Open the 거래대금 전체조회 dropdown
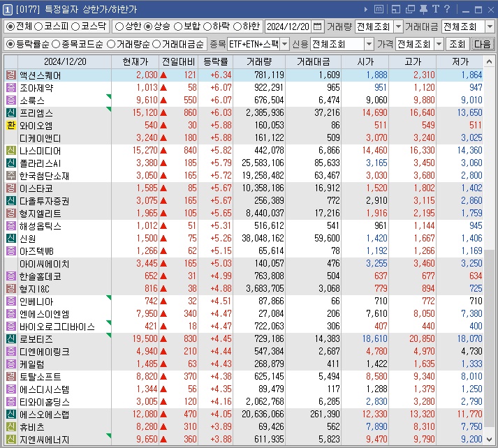This screenshot has height=448, width=498. [490, 27]
